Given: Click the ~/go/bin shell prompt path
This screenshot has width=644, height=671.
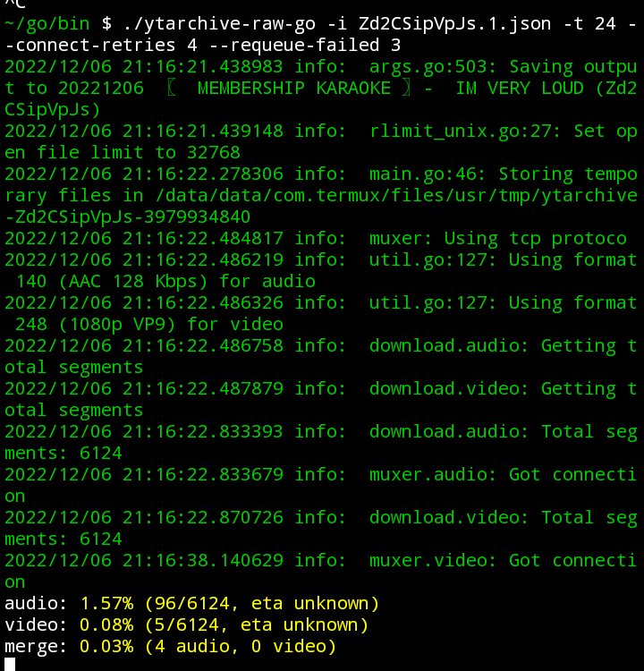Looking at the screenshot, I should coord(47,24).
